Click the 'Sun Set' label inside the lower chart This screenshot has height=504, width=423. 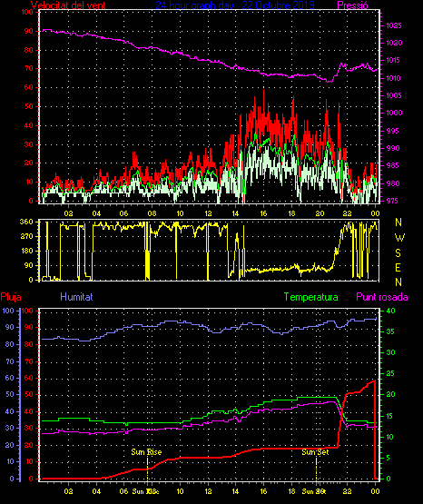coord(315,452)
